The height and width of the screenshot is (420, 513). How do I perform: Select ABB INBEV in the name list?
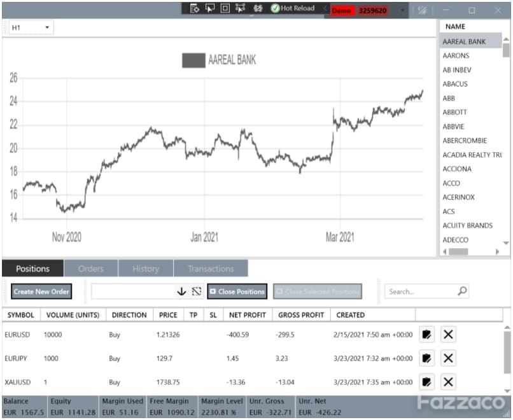point(457,69)
